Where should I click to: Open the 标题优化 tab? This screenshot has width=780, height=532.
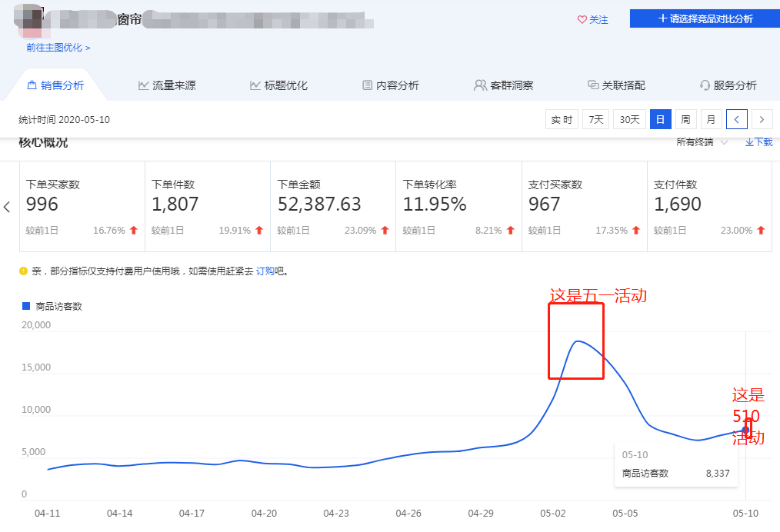pyautogui.click(x=278, y=85)
